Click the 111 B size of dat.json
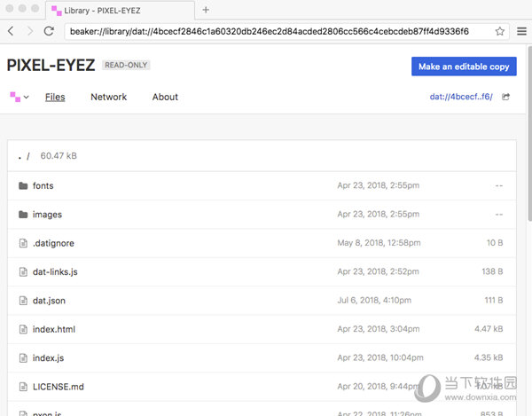 [x=494, y=300]
